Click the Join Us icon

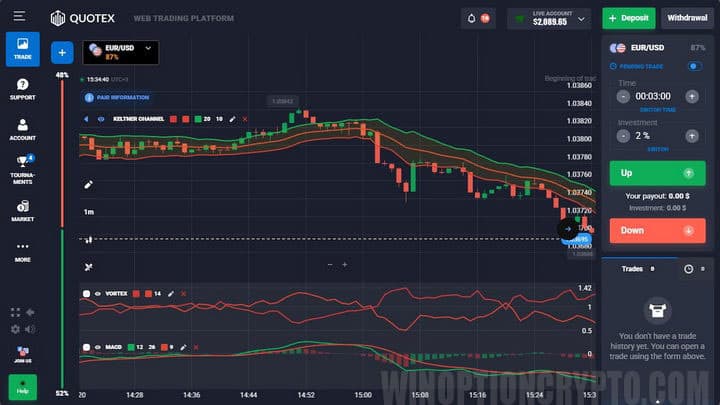[22, 354]
